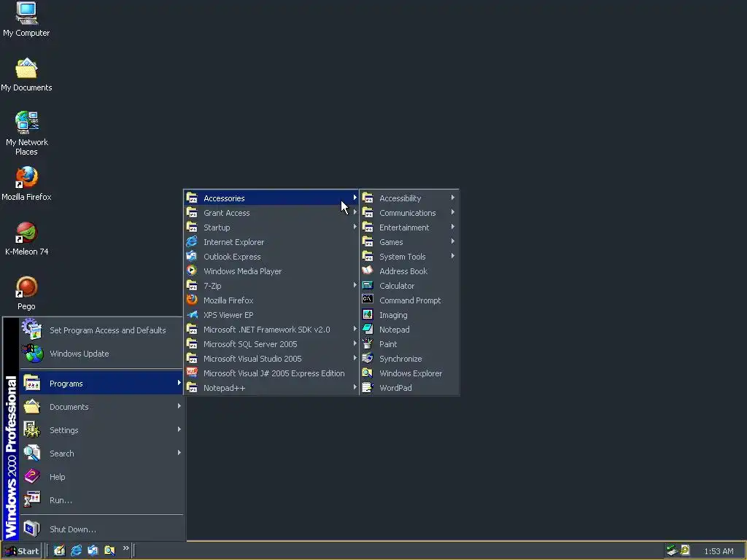This screenshot has width=747, height=560.
Task: Open Microsoft SQL Server 2005 group
Action: point(271,344)
